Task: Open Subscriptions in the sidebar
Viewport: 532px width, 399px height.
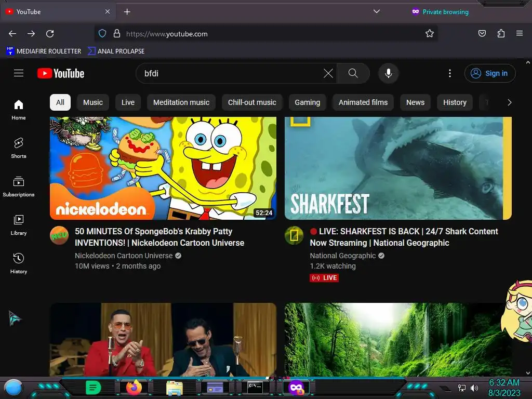Action: point(19,187)
